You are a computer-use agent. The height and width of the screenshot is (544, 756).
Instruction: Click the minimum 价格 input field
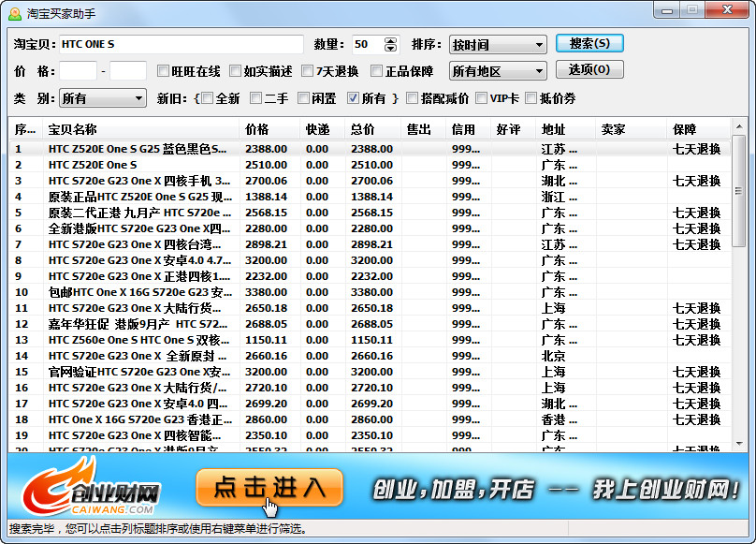(x=78, y=71)
